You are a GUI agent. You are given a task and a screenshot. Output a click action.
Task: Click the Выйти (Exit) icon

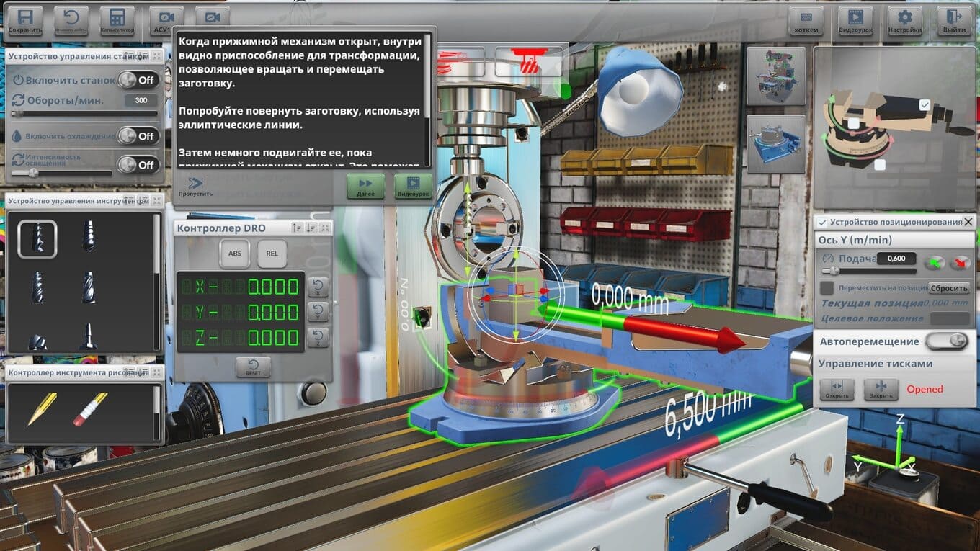pos(954,21)
